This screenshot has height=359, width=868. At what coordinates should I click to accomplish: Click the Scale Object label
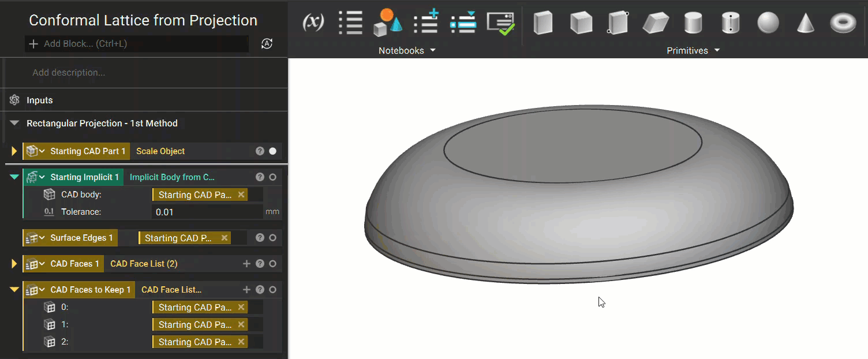[160, 151]
